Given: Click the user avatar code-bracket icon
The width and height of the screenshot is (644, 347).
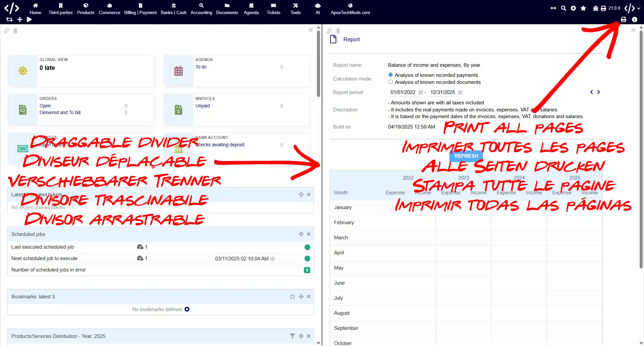Looking at the screenshot, I should [630, 8].
